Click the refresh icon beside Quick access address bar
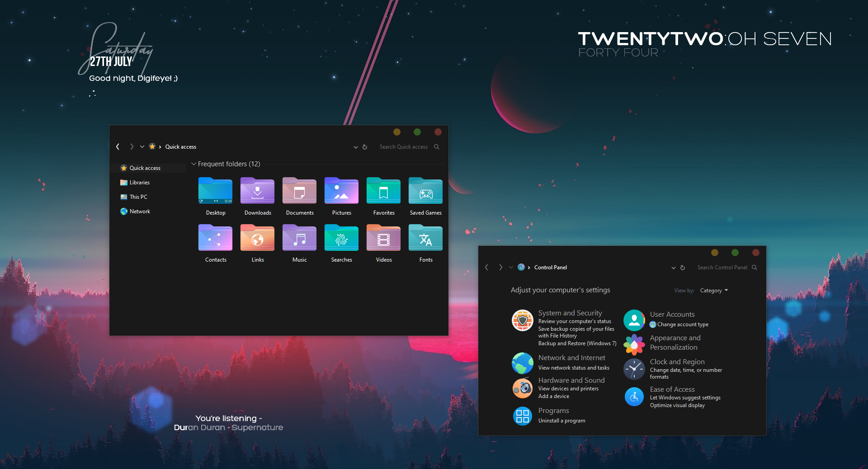Viewport: 868px width, 469px height. 365,147
